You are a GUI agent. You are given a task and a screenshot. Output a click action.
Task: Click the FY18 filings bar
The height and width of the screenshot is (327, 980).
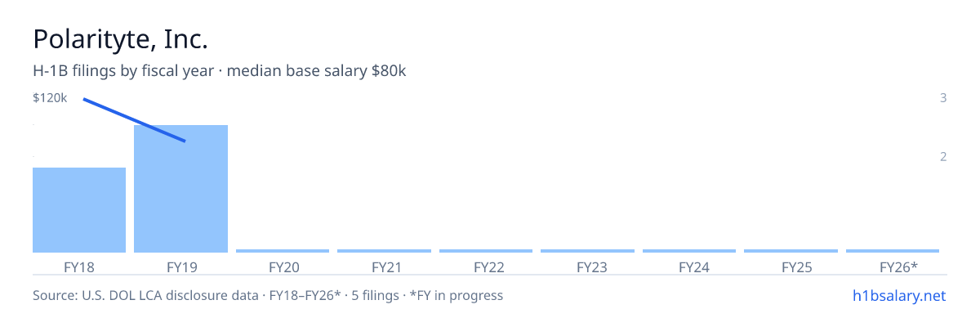(79, 210)
